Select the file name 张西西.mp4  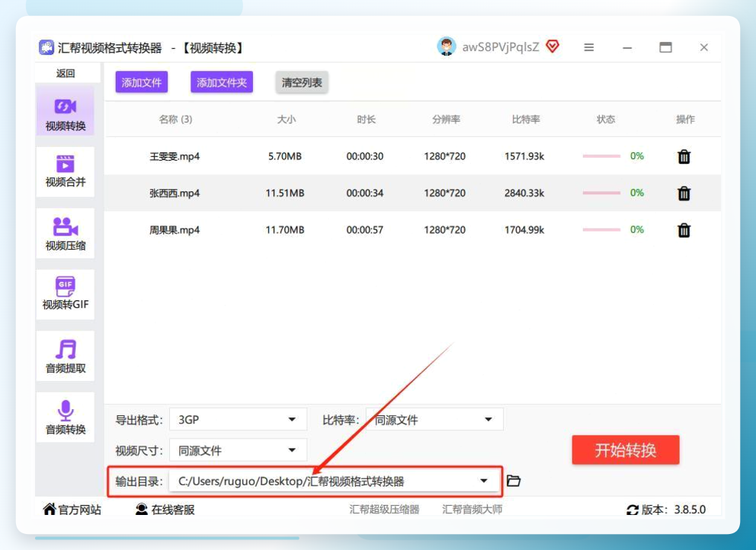[x=175, y=193]
